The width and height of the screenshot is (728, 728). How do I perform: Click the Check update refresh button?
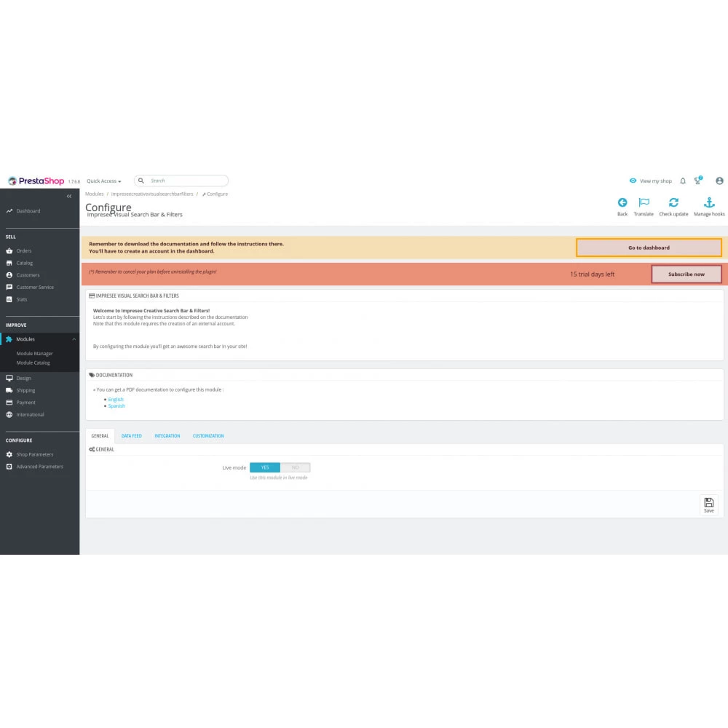[x=673, y=207]
